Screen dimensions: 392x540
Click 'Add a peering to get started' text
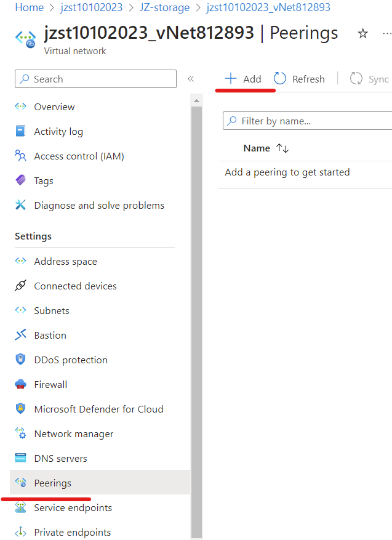[x=287, y=172]
